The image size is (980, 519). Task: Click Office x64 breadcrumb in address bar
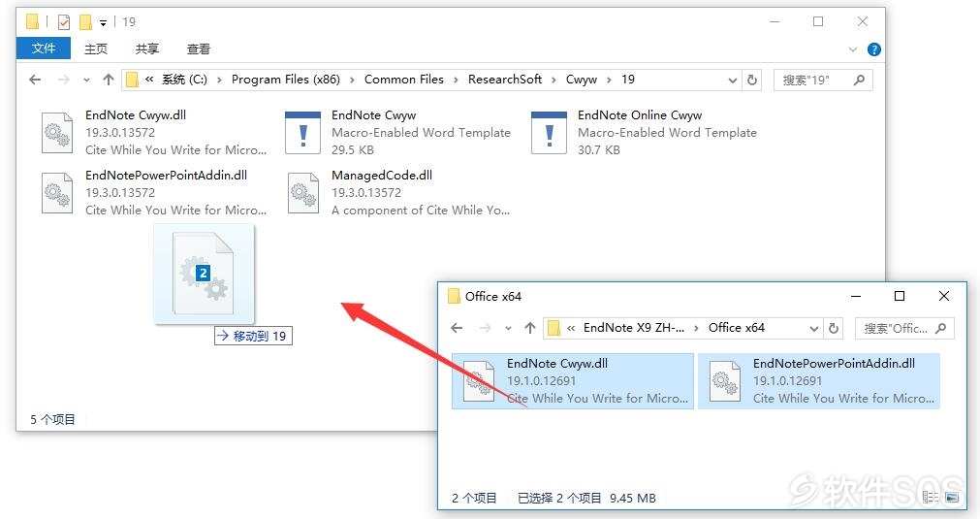(737, 328)
